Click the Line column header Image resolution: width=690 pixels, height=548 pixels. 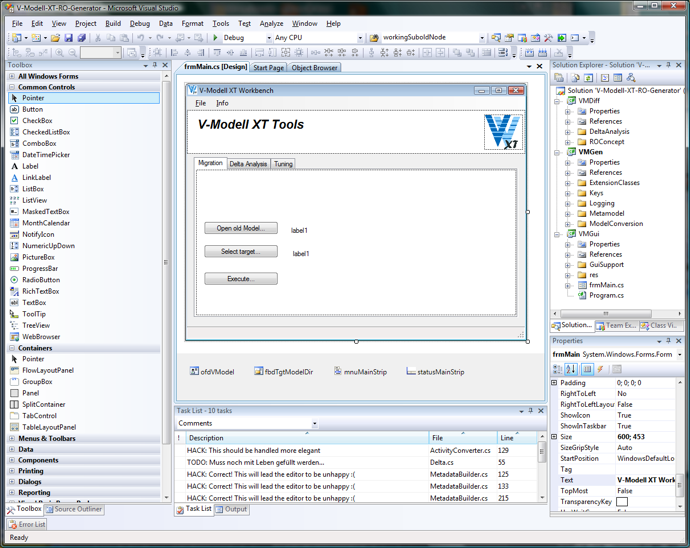coord(517,438)
